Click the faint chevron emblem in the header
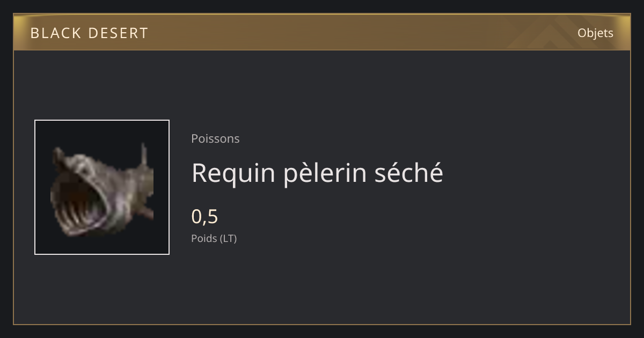The width and height of the screenshot is (644, 338). point(542,32)
